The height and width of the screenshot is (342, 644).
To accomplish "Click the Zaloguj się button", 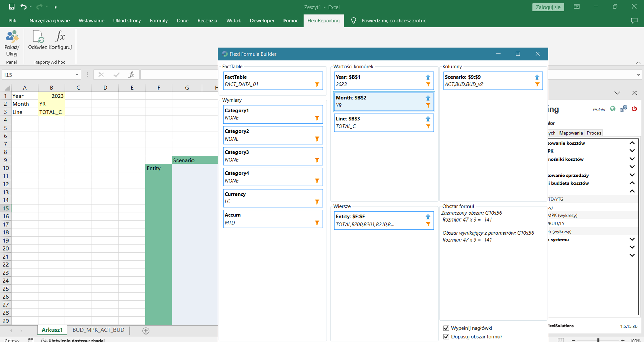I will tap(548, 7).
